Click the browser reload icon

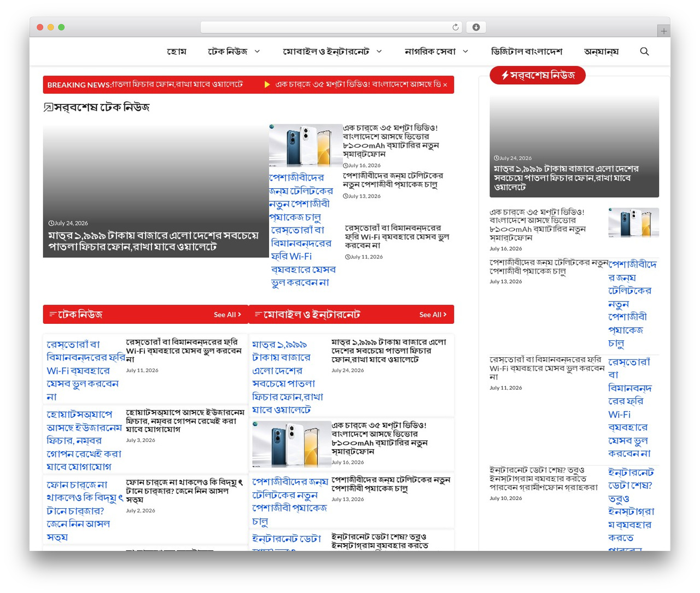coord(456,27)
